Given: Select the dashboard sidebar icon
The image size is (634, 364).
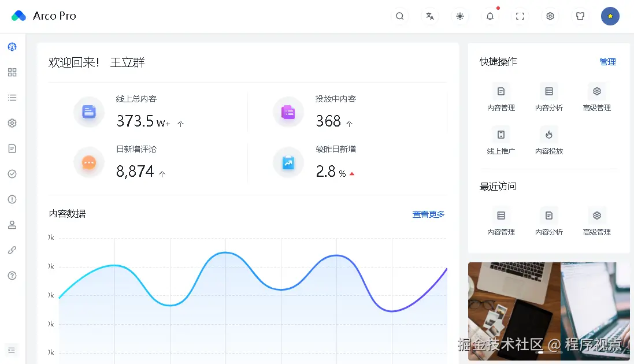Looking at the screenshot, I should 12,47.
